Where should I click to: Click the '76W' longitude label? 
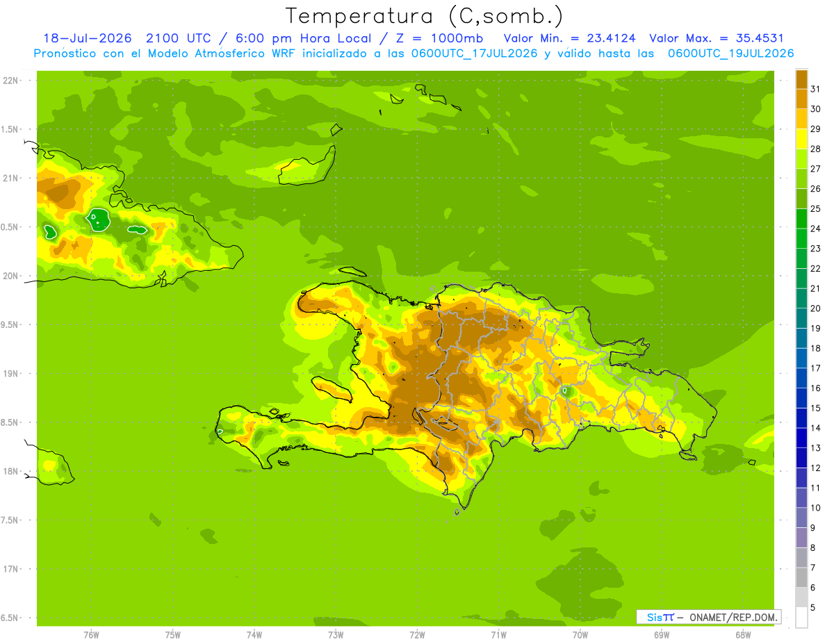91,635
